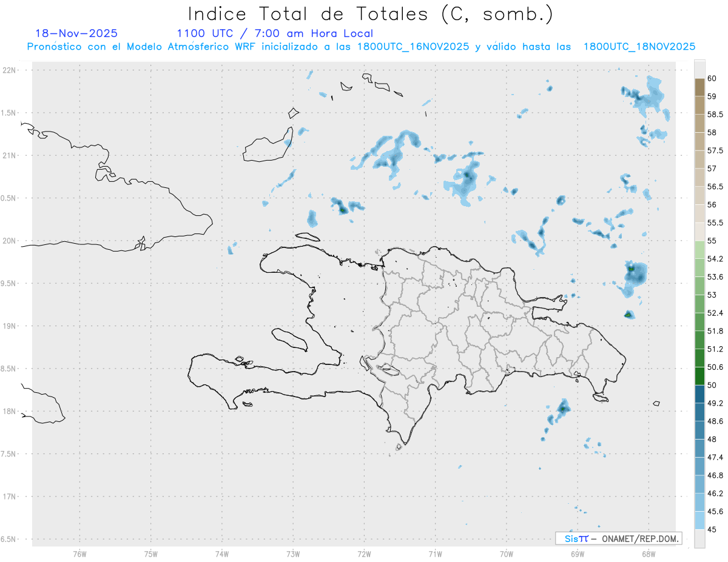Click the colorbar value '59'
Viewport: 728px width, 562px height.
712,96
